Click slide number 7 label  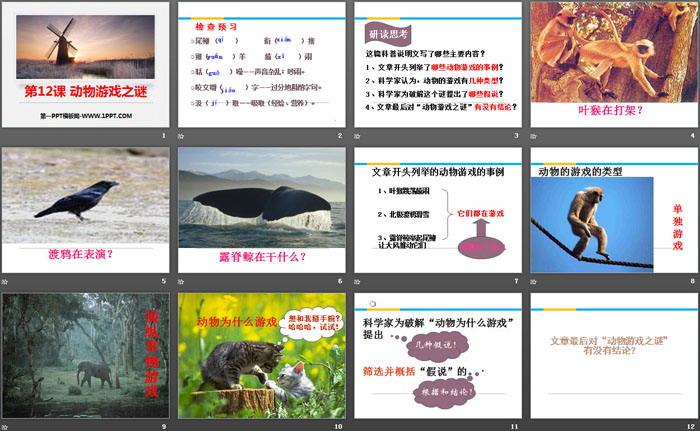tap(517, 281)
